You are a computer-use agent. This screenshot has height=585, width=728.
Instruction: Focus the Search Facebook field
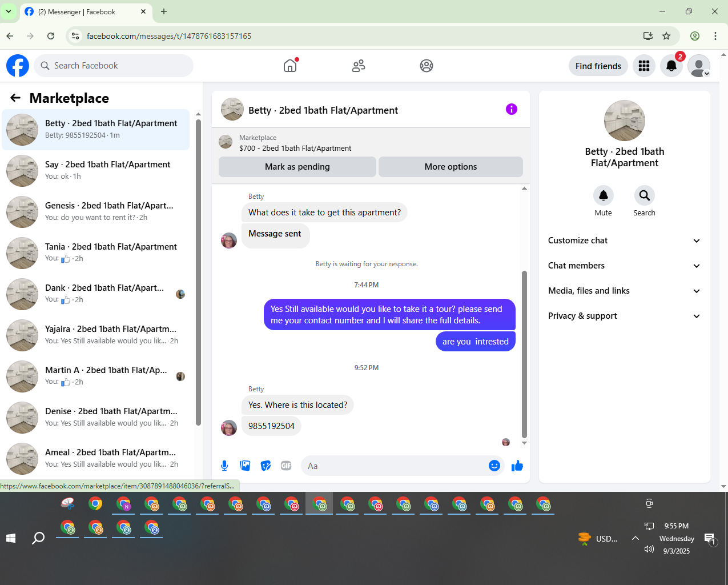tap(114, 66)
